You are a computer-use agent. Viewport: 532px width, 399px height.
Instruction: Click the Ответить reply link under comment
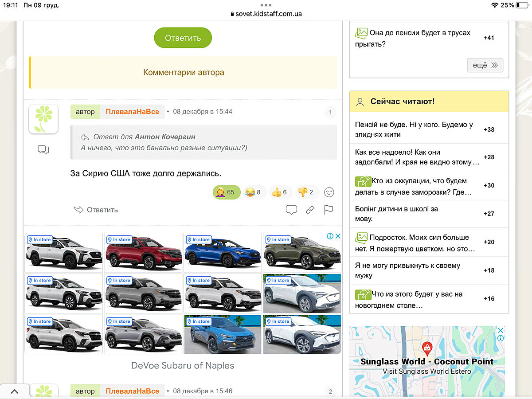(96, 210)
